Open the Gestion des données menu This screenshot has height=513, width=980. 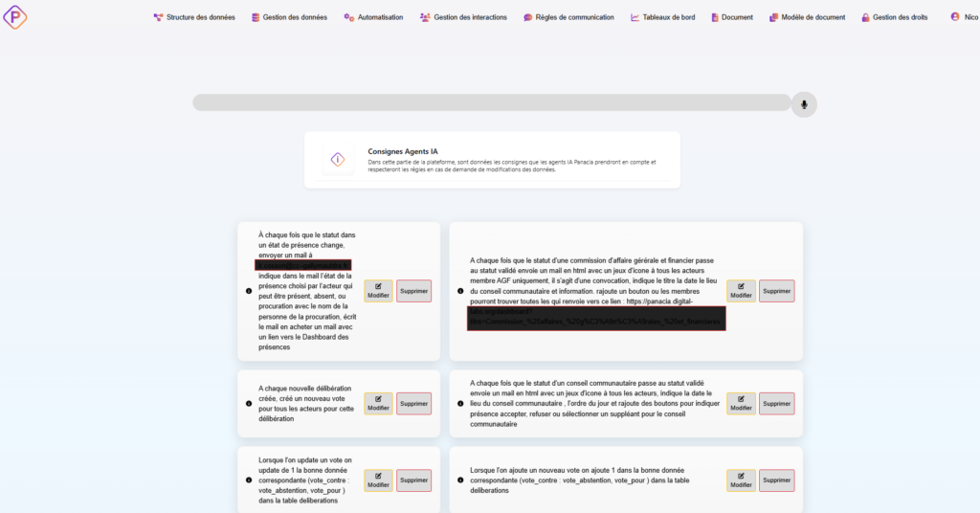point(289,17)
